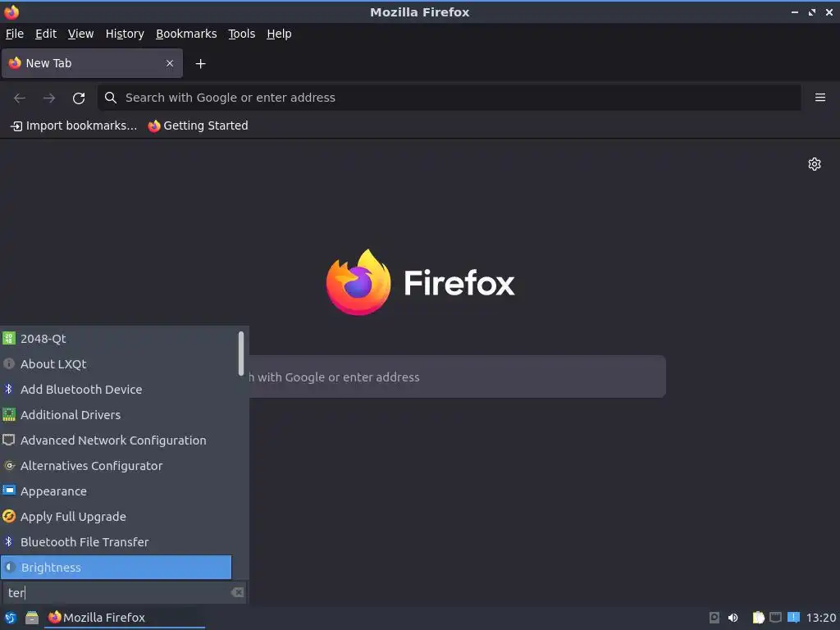
Task: Select About LXQt from the list
Action: (x=116, y=363)
